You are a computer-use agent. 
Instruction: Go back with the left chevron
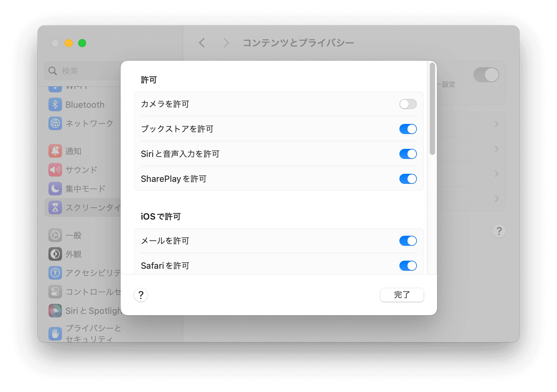tap(202, 43)
